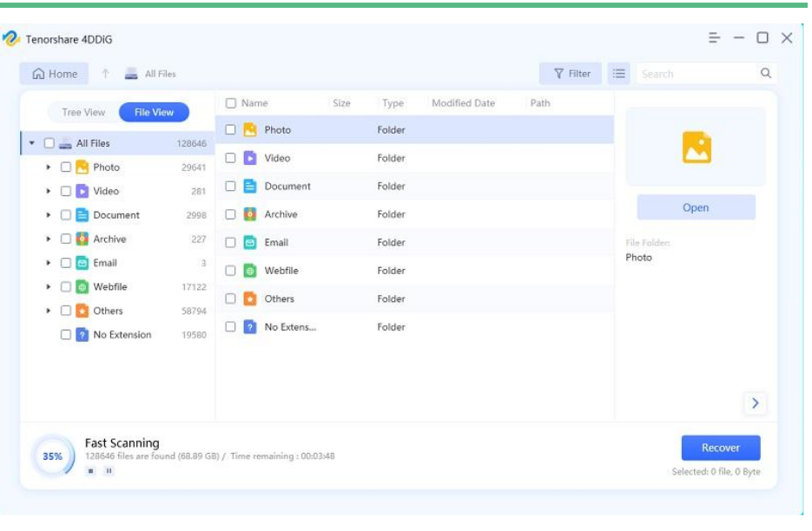Click the Tenorshare 4DDiG logo icon
Screen dimensions: 812x531
tap(11, 39)
